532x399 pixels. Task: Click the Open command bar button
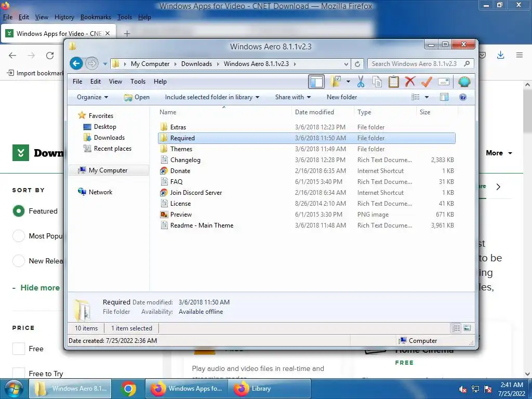(x=137, y=97)
